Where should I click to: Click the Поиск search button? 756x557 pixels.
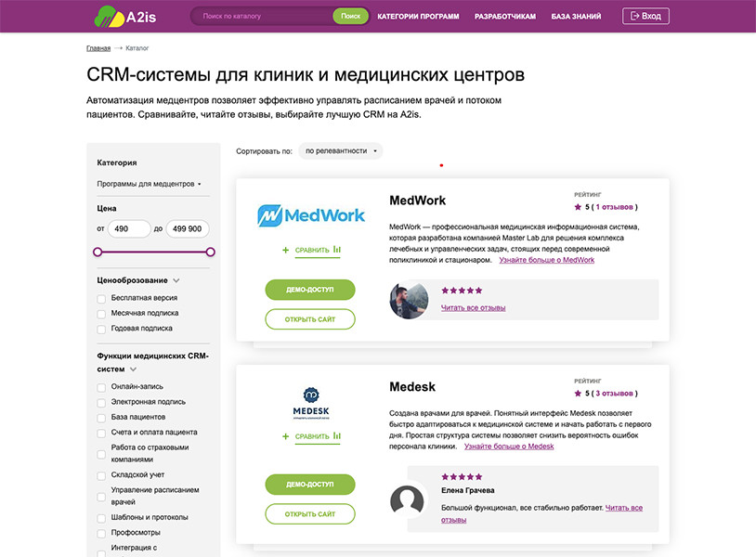pos(350,16)
